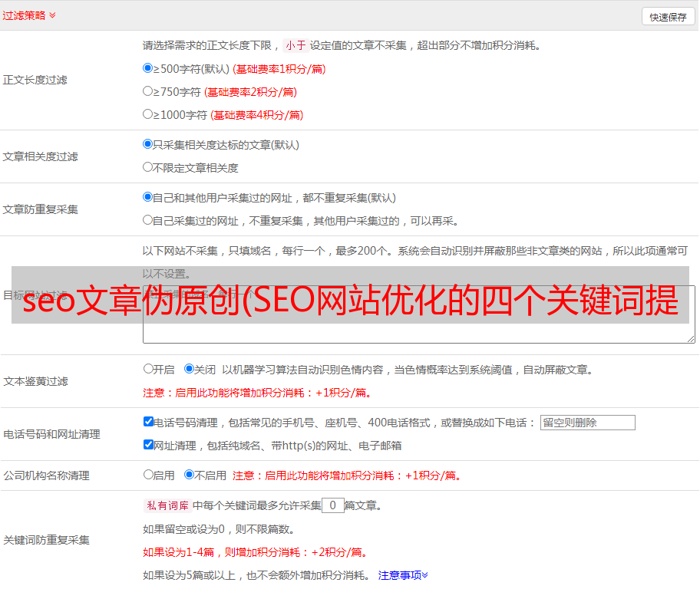Choose 只采集相关度达标的文章 radio option
This screenshot has width=700, height=589.
[147, 144]
